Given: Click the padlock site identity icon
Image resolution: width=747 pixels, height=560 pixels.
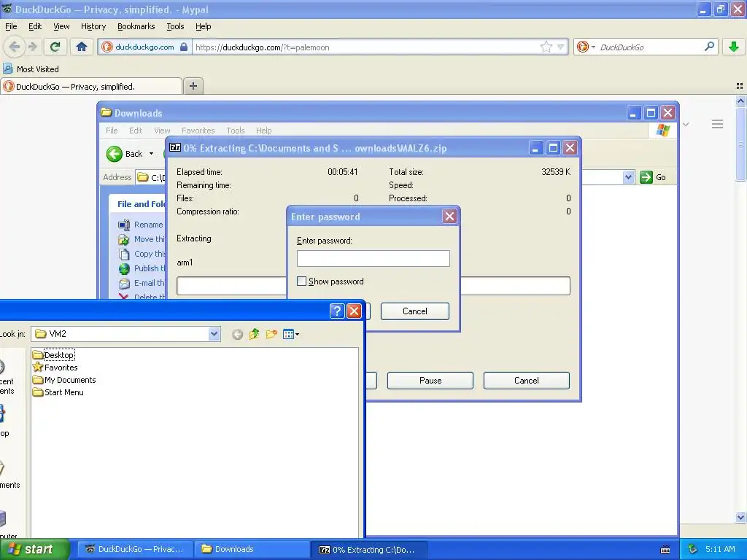Looking at the screenshot, I should pos(184,47).
